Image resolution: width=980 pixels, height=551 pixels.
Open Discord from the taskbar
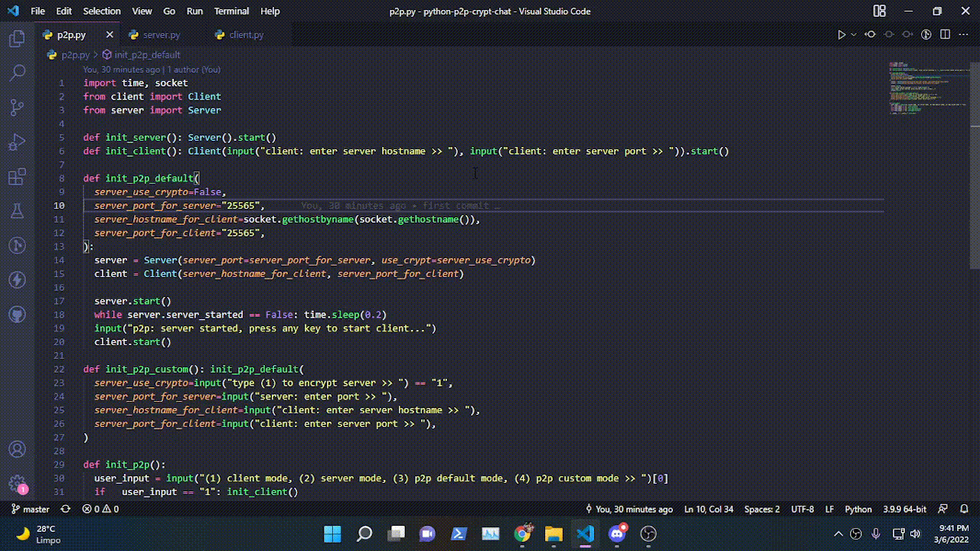pos(617,533)
